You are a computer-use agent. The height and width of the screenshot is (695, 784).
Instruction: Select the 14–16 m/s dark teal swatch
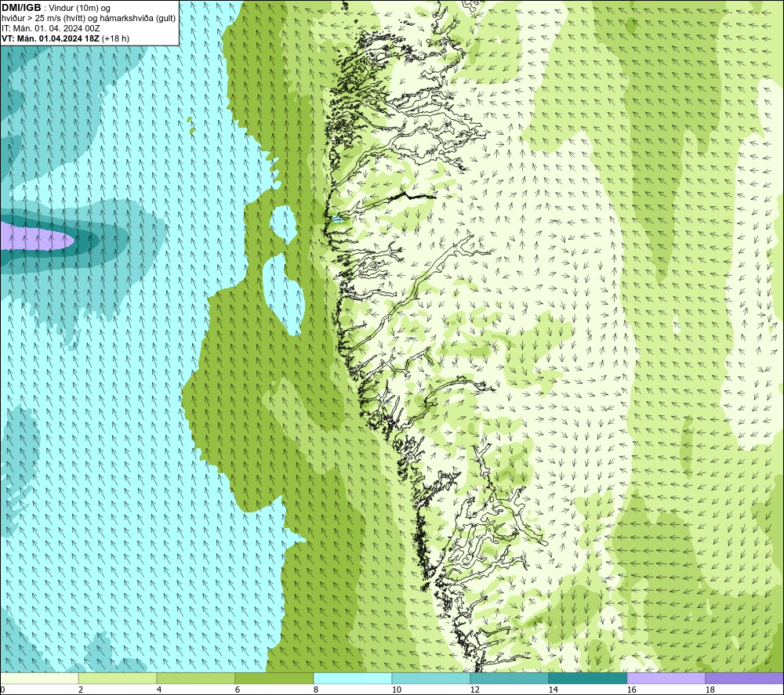pos(587,678)
